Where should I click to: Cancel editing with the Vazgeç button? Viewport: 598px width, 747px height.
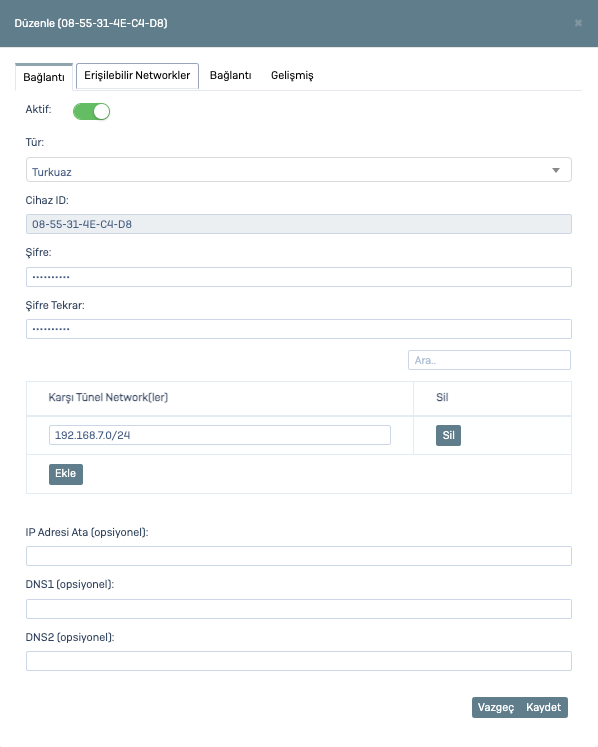(496, 707)
